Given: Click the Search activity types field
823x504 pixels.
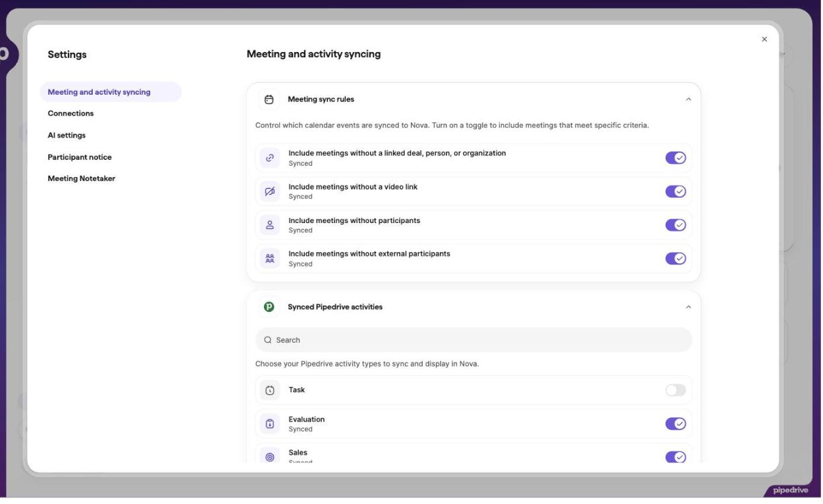Looking at the screenshot, I should 473,340.
